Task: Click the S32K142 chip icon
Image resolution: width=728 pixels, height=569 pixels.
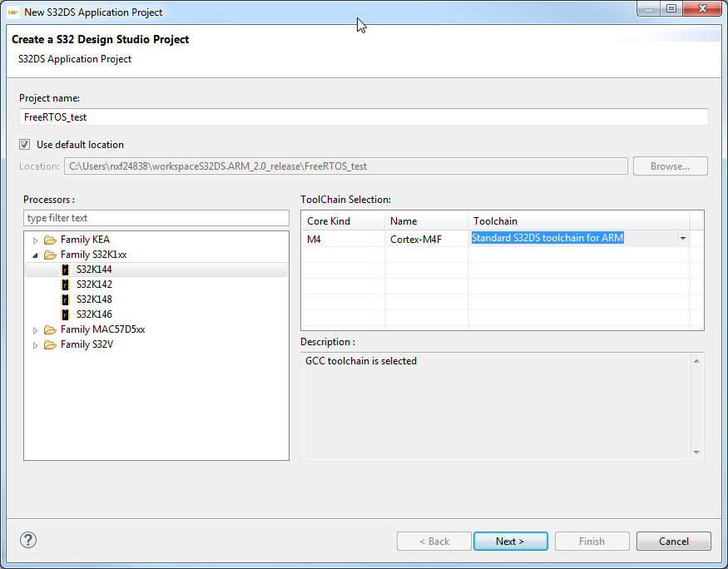Action: click(66, 284)
